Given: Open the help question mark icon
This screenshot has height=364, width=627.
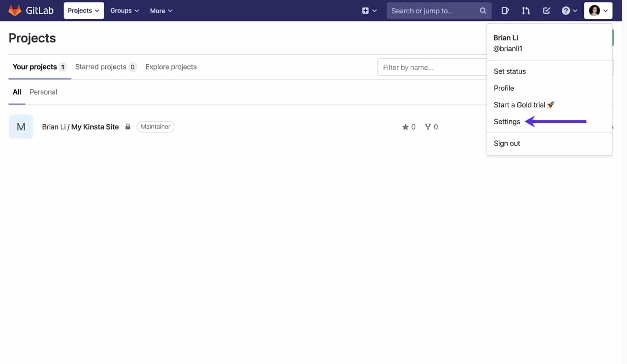Looking at the screenshot, I should tap(566, 10).
